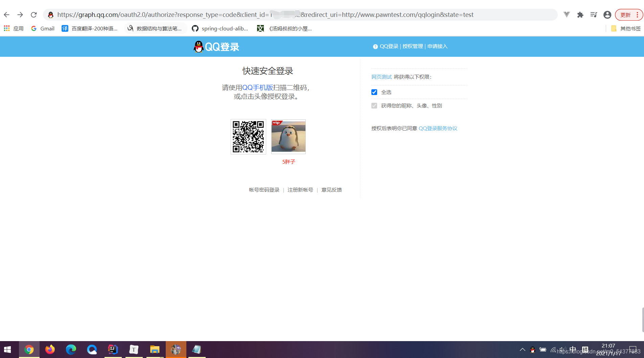Viewport: 644px width, 358px height.
Task: Open the blue Q browser taskbar icon
Action: coord(92,350)
